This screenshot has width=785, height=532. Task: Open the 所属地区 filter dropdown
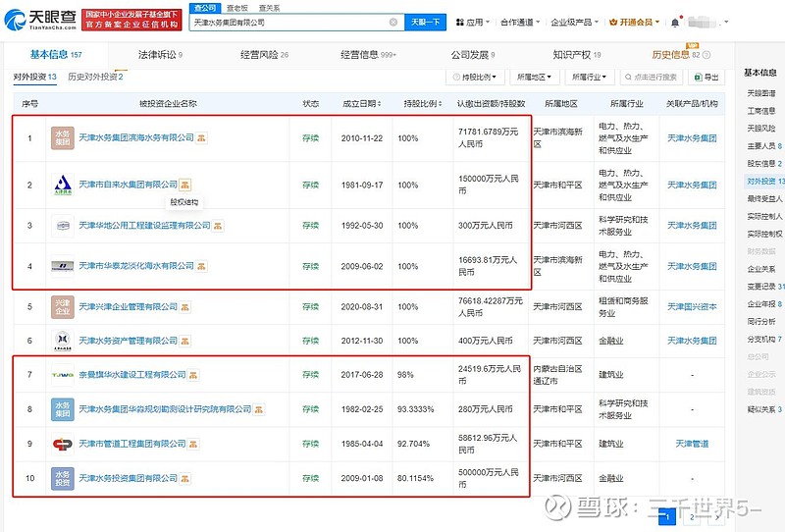pos(534,78)
